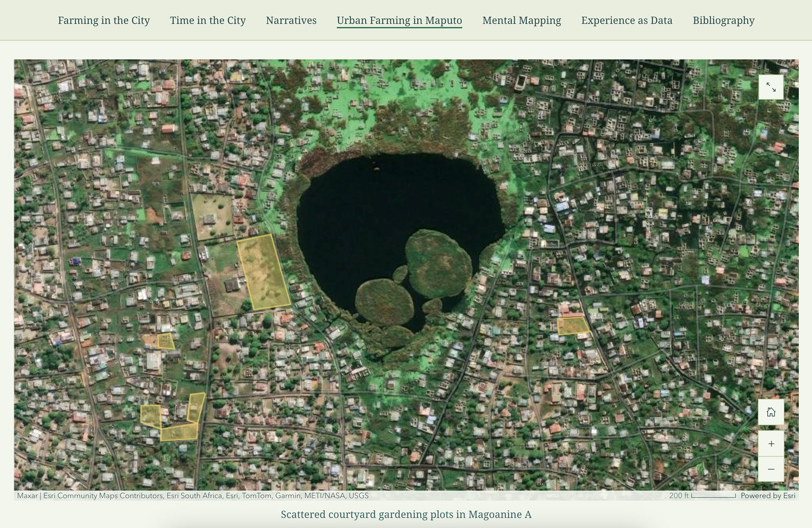812x528 pixels.
Task: Open the Mental Mapping tab
Action: coord(521,20)
